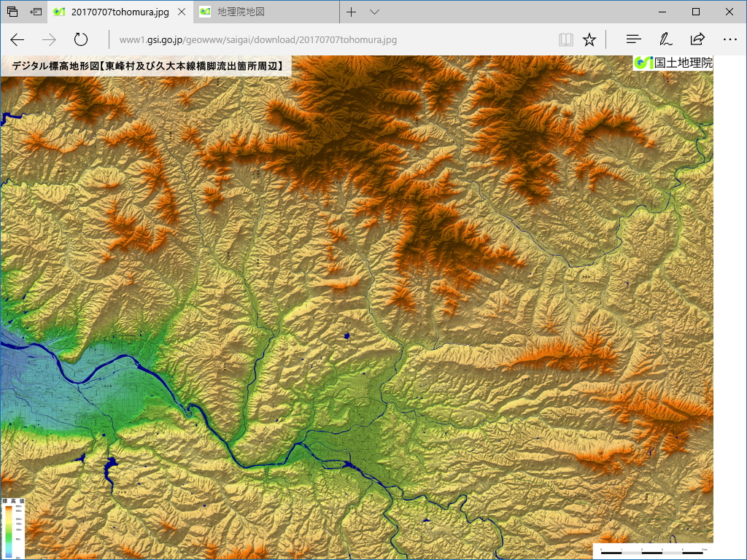This screenshot has width=747, height=560.
Task: Open Settings and more ellipsis menu
Action: click(x=729, y=39)
